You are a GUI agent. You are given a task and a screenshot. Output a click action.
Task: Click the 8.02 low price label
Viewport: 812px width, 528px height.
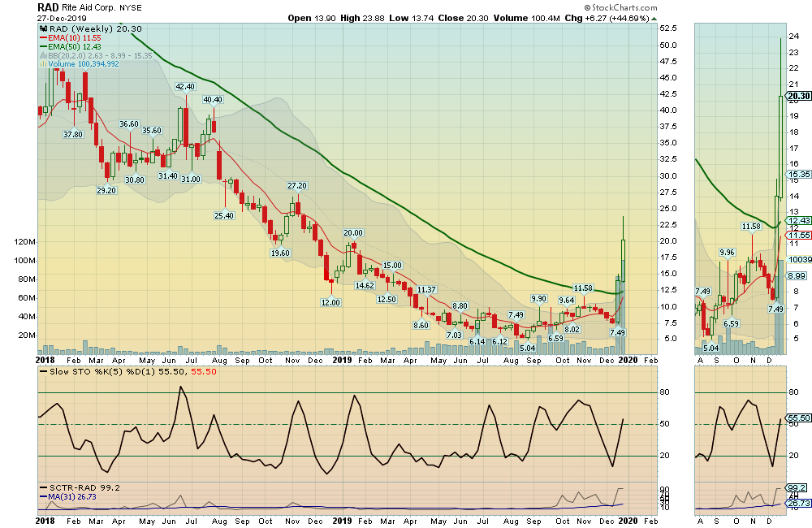point(572,329)
